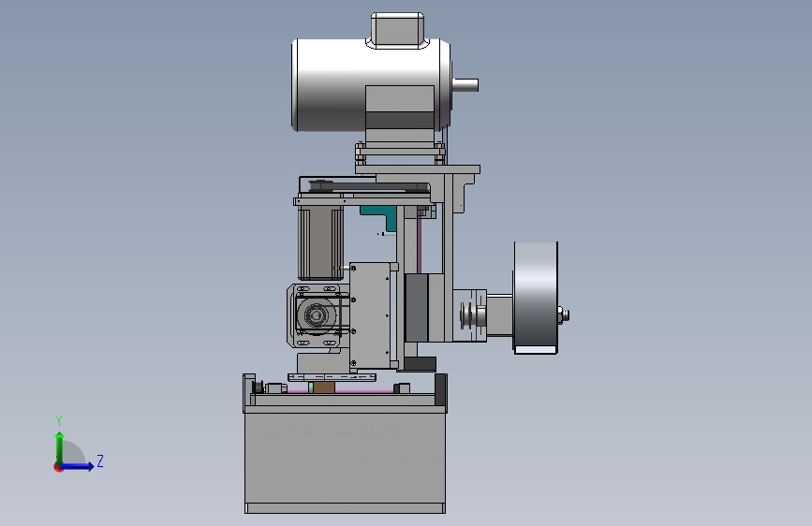Viewport: 812px width, 526px height.
Task: Select the brown block above the base
Action: [x=324, y=387]
